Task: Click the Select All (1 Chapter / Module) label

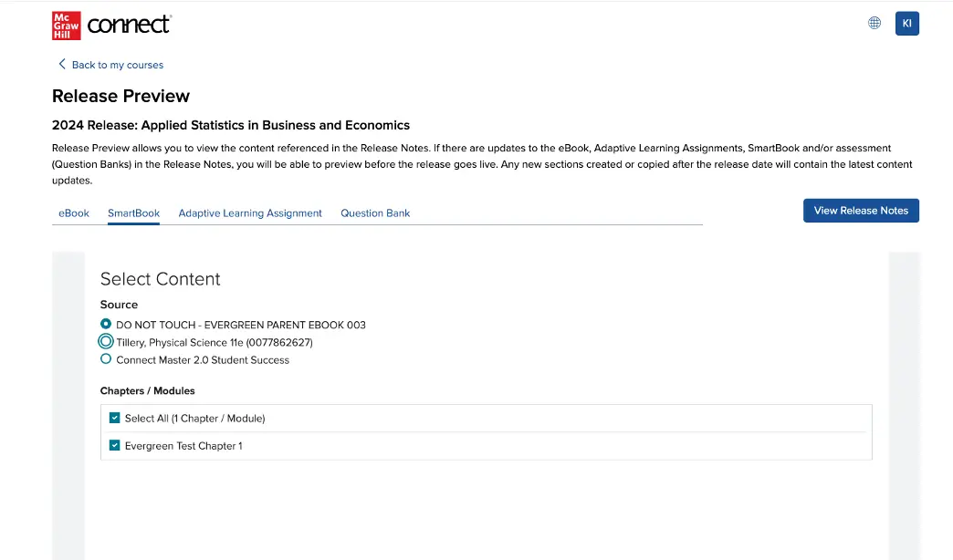Action: pos(195,419)
